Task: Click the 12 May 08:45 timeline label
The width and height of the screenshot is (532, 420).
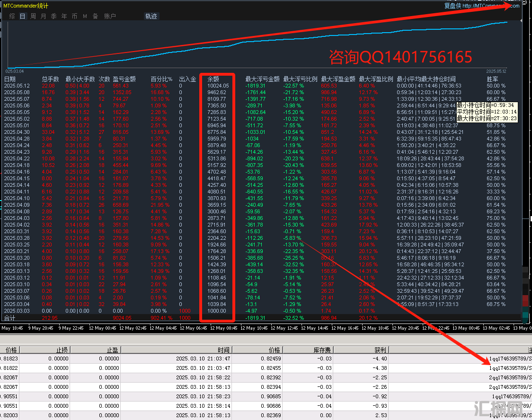Action: click(x=224, y=328)
